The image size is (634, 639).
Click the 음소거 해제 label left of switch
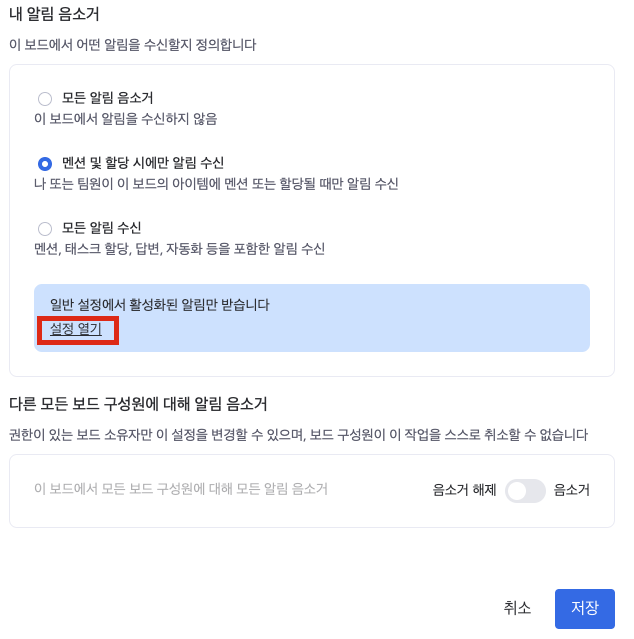(x=464, y=490)
